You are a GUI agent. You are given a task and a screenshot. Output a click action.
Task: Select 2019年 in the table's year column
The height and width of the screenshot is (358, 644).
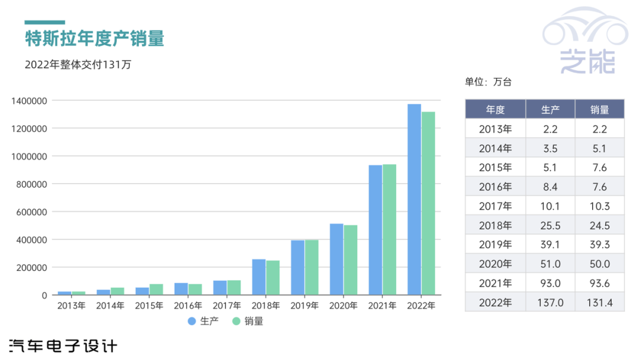pyautogui.click(x=496, y=245)
